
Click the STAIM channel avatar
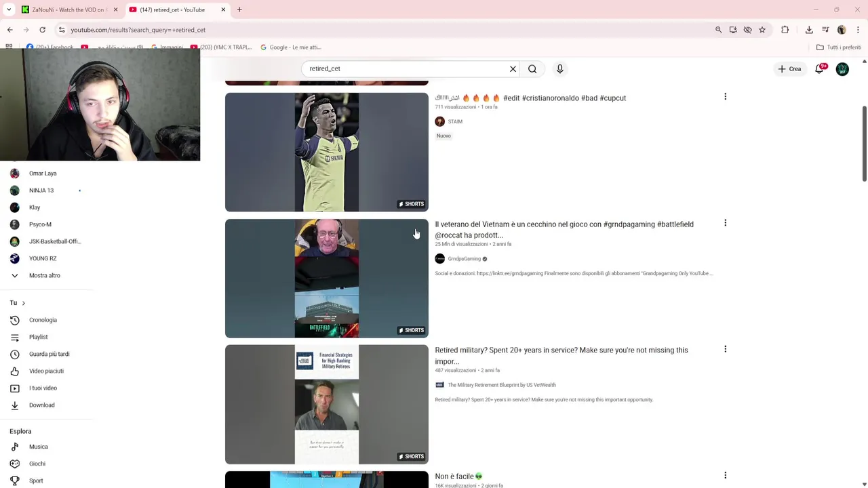(x=439, y=121)
